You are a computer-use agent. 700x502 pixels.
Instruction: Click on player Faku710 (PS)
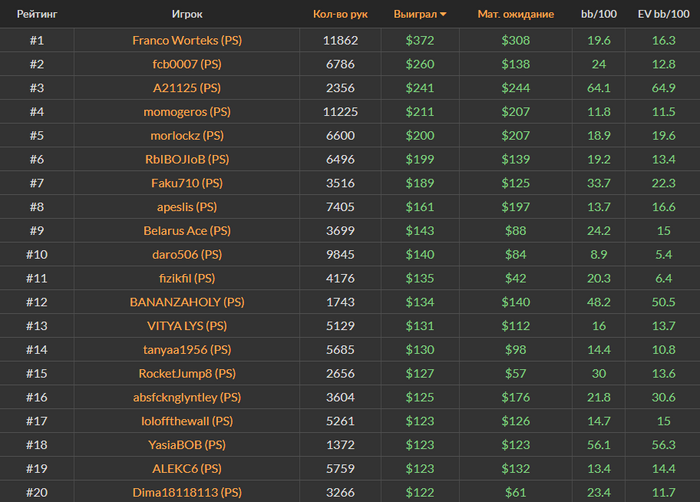point(187,183)
